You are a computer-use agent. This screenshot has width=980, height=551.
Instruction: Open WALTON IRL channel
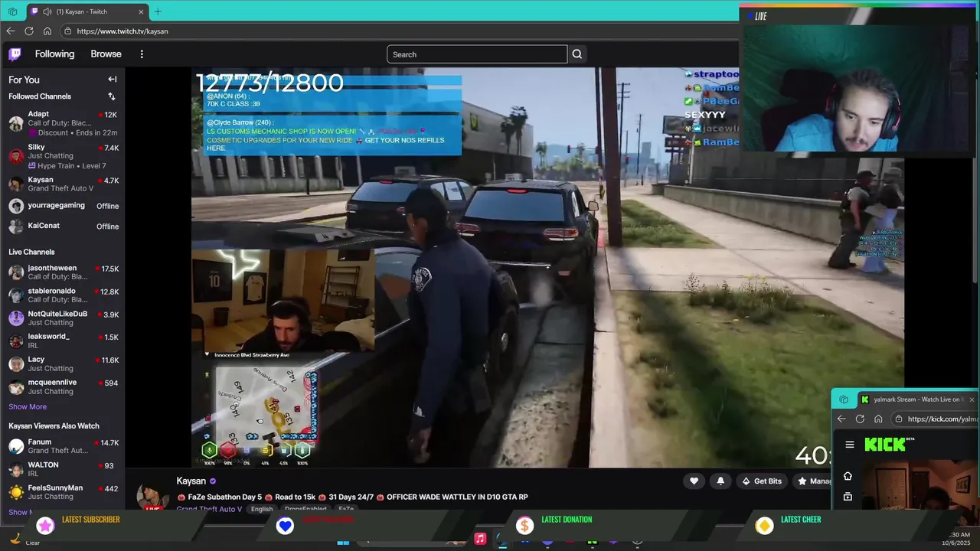pyautogui.click(x=63, y=469)
